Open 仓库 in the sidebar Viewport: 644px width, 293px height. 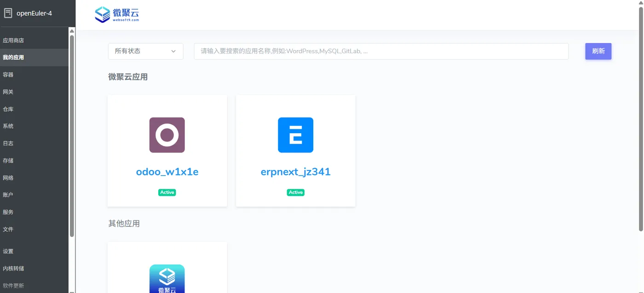point(34,109)
